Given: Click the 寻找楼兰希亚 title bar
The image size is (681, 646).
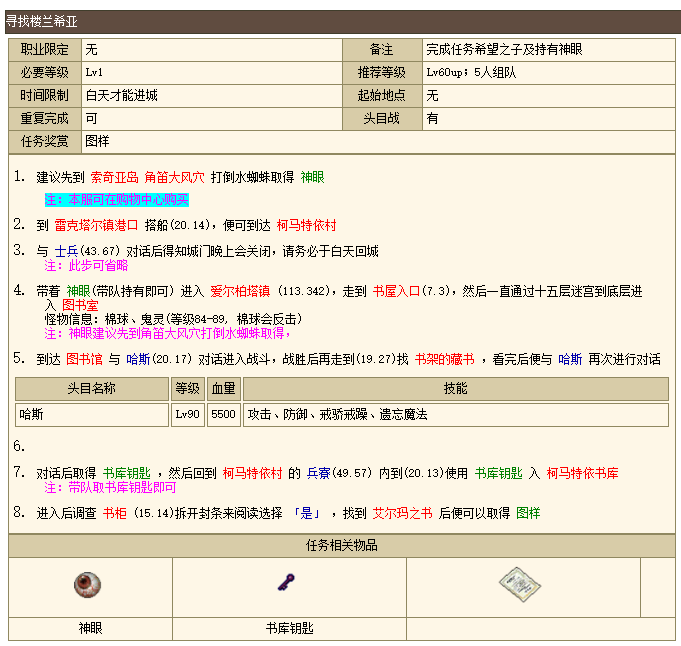Looking at the screenshot, I should tap(343, 22).
